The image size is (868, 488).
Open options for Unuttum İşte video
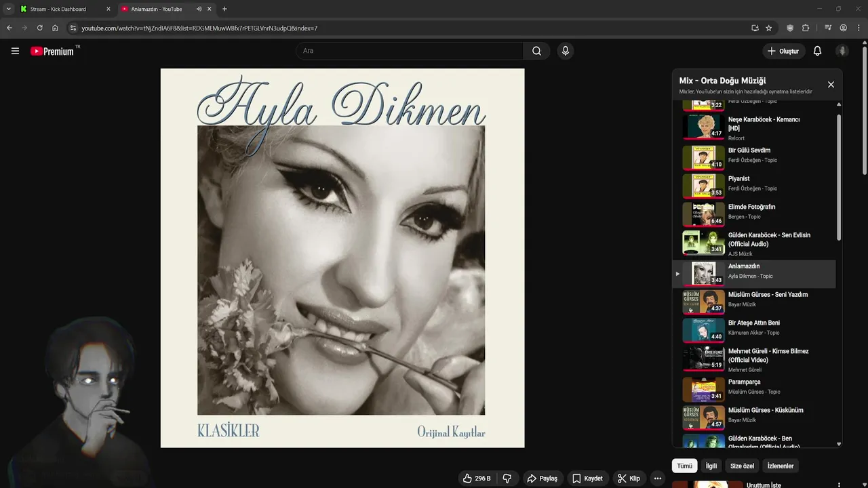840,485
